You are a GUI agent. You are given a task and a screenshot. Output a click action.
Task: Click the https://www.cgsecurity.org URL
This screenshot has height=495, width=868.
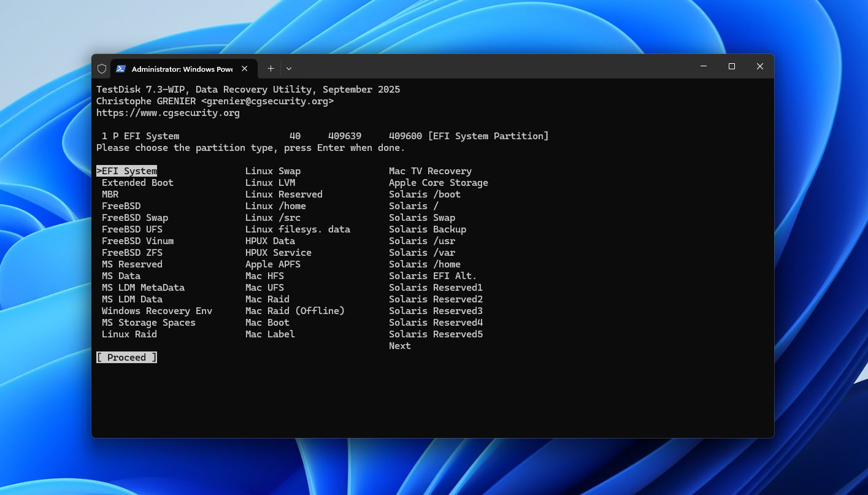(x=168, y=113)
